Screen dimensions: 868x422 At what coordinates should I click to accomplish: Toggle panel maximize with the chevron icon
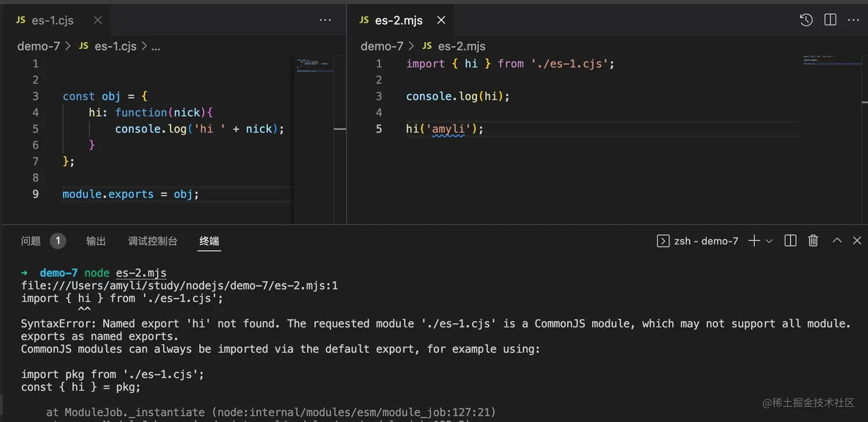pos(836,241)
